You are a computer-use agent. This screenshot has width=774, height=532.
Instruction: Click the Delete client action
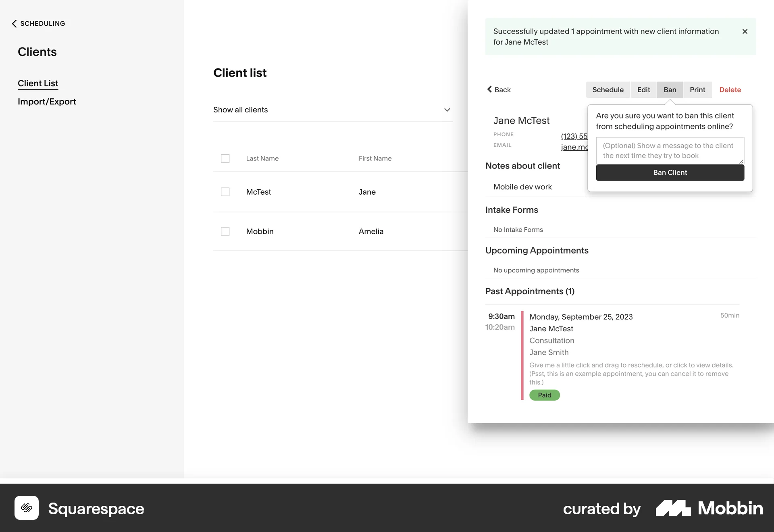(730, 89)
